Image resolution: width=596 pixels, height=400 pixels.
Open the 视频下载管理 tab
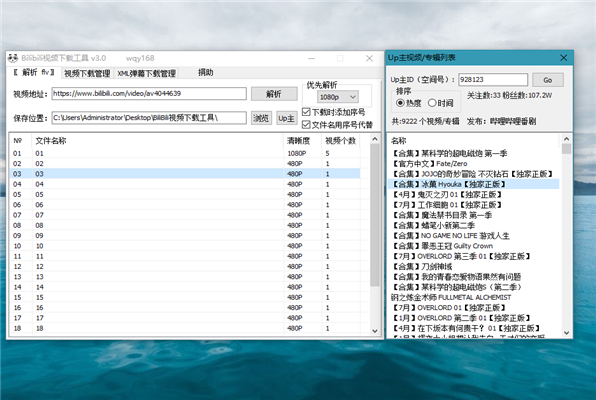87,73
